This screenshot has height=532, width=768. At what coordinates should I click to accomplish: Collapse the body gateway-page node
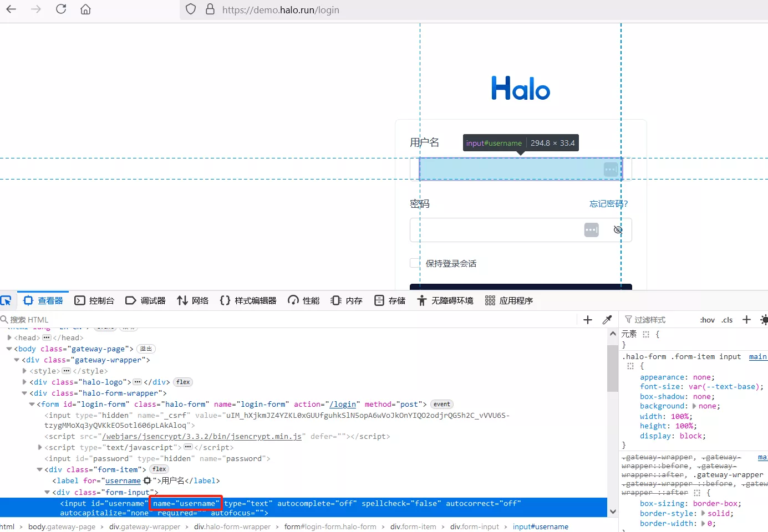[x=9, y=349]
